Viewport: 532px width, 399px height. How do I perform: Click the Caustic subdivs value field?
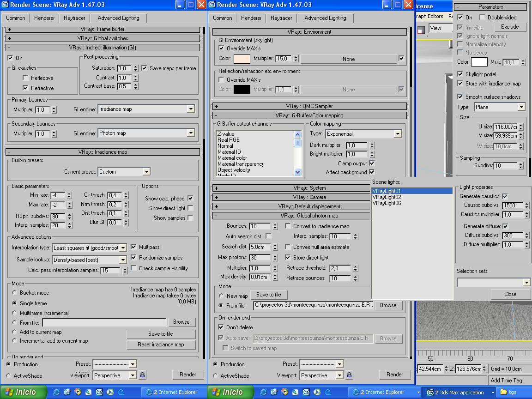coord(513,205)
